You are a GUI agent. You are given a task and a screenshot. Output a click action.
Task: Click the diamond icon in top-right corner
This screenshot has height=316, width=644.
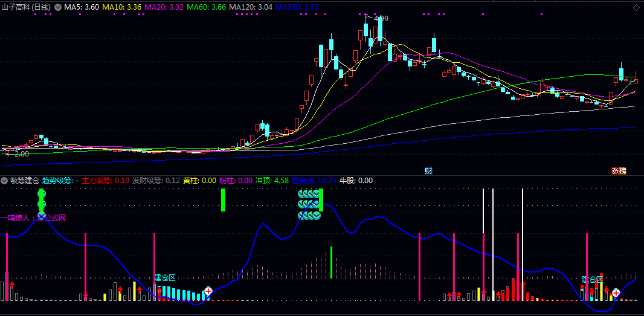pyautogui.click(x=638, y=7)
